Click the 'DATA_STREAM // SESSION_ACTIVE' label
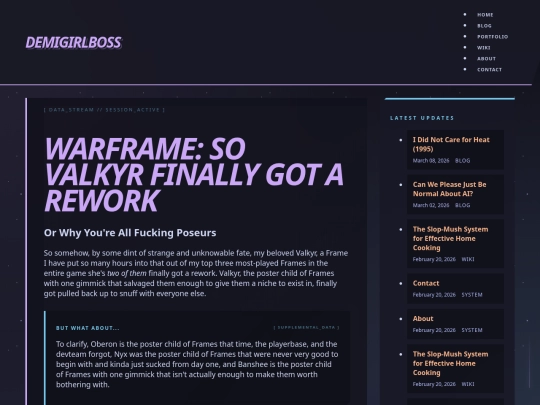Screen dimensions: 540x405 104,110
